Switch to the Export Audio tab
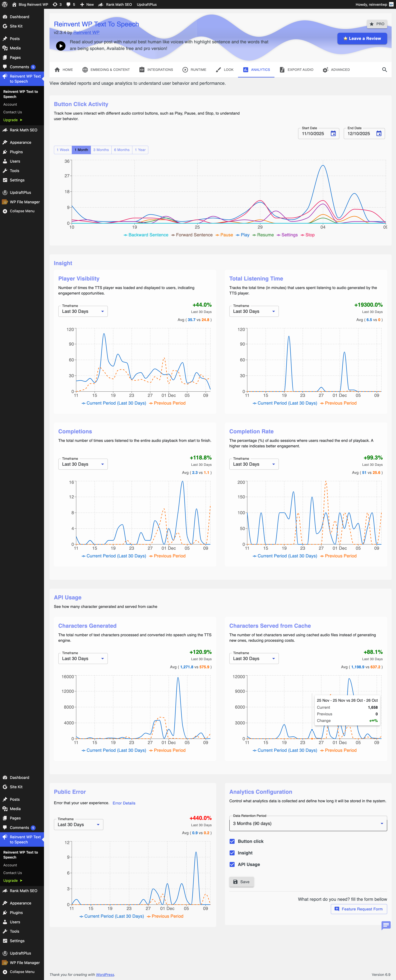This screenshot has height=980, width=396. point(296,70)
